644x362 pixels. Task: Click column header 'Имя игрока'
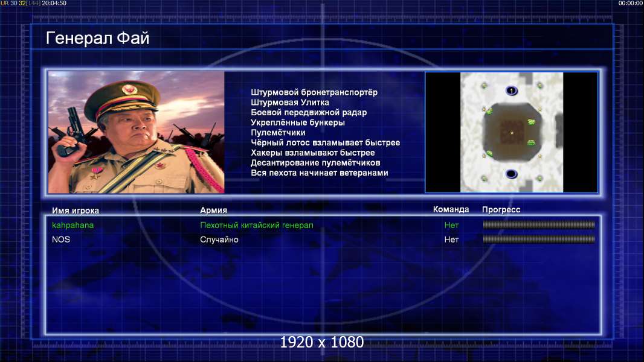click(75, 211)
